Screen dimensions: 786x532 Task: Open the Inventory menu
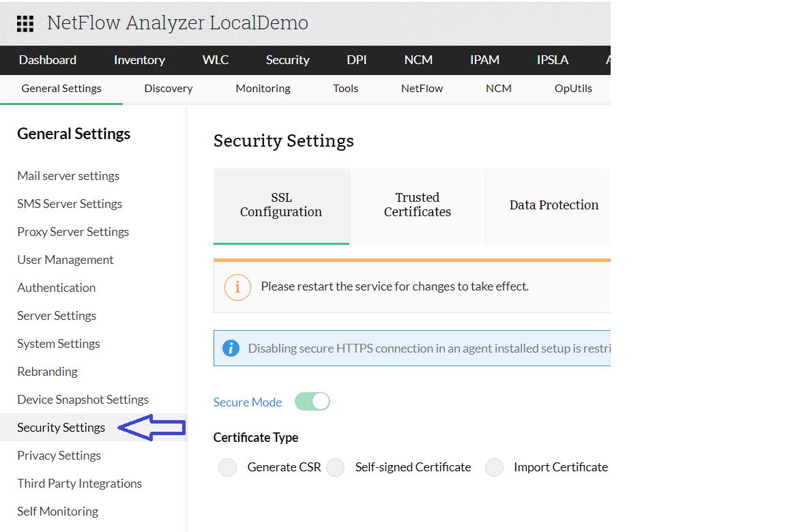coord(139,60)
